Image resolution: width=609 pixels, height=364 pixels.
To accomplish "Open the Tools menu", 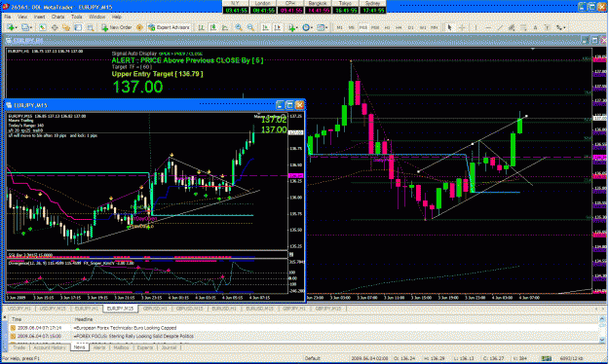I will point(77,18).
